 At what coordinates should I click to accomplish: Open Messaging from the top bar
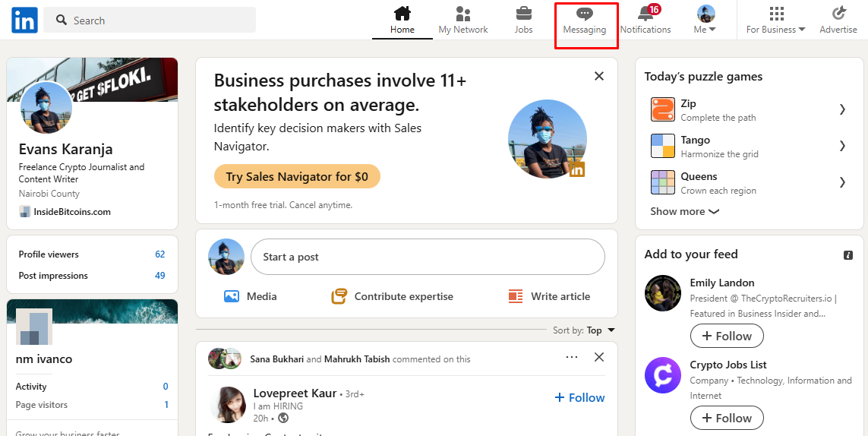(x=585, y=21)
